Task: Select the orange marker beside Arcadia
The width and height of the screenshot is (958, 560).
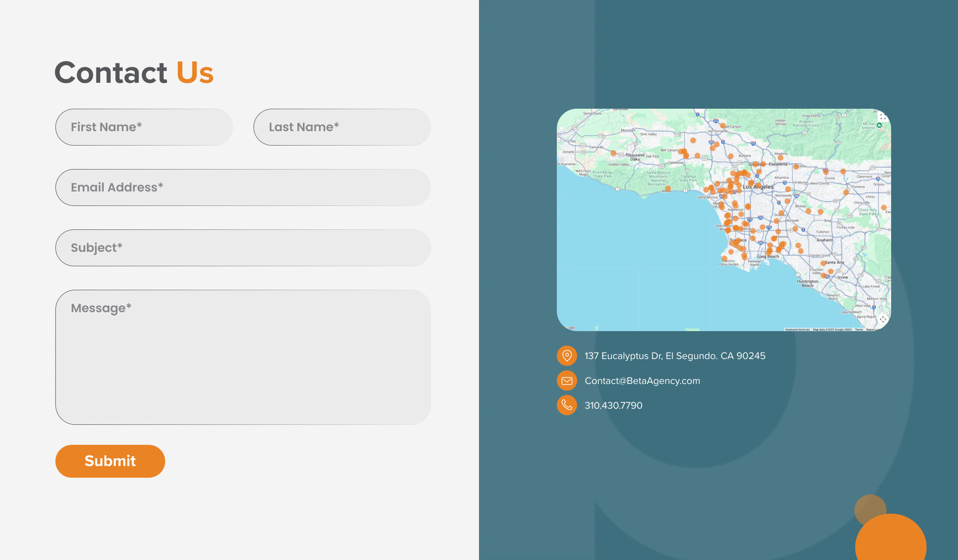Action: point(796,167)
